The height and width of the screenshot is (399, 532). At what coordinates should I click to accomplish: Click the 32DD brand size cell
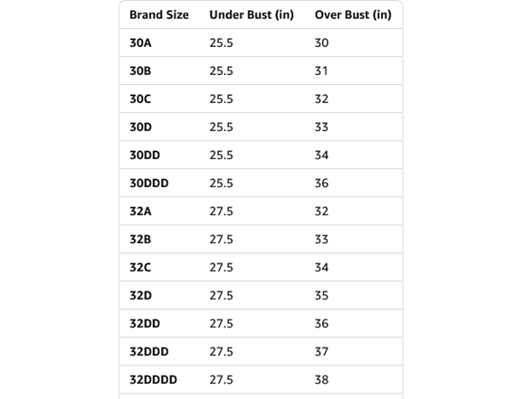click(x=145, y=324)
